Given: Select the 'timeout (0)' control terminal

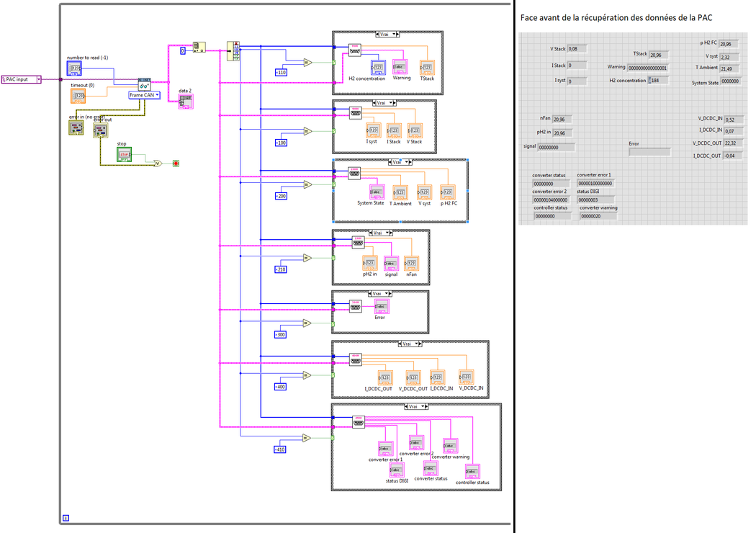Looking at the screenshot, I should tap(78, 96).
